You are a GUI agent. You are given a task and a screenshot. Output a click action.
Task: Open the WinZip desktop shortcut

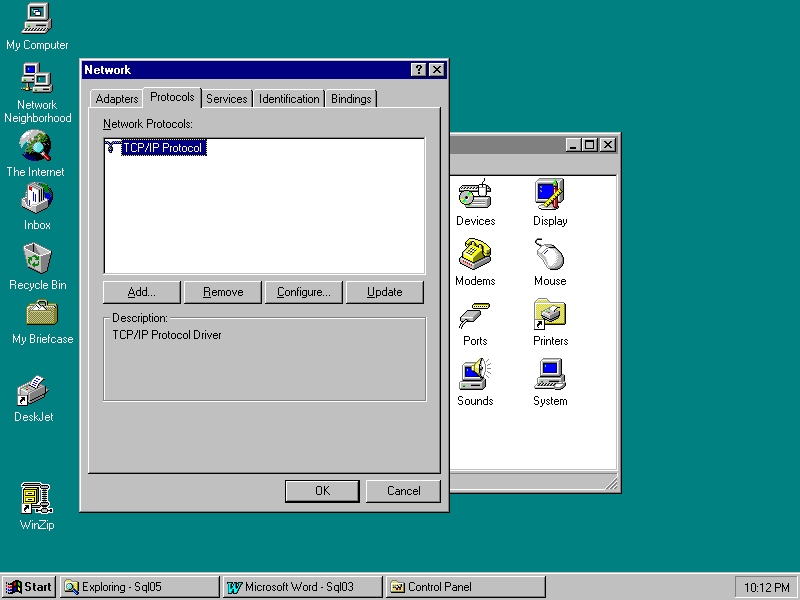pyautogui.click(x=37, y=498)
